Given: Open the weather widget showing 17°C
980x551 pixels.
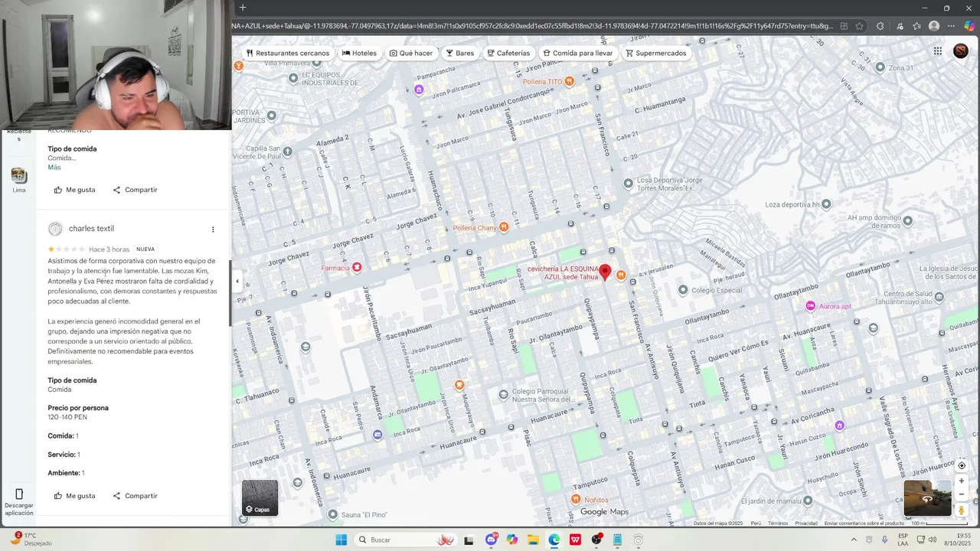Looking at the screenshot, I should click(29, 540).
